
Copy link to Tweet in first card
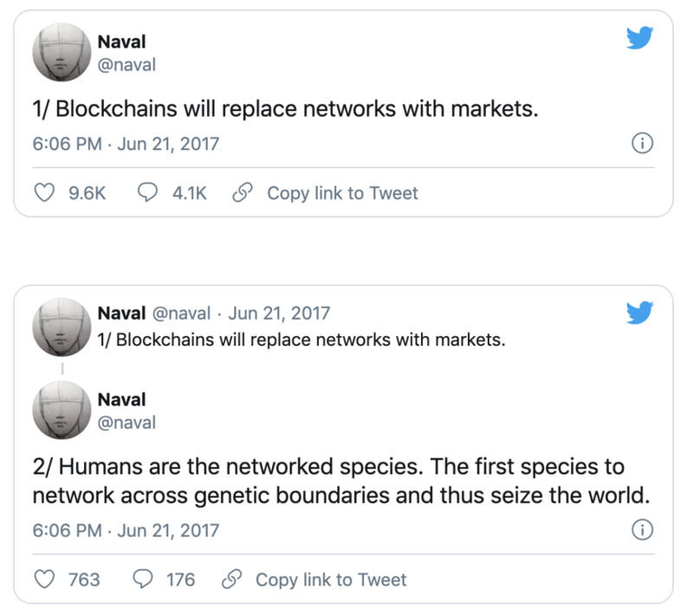(x=342, y=193)
